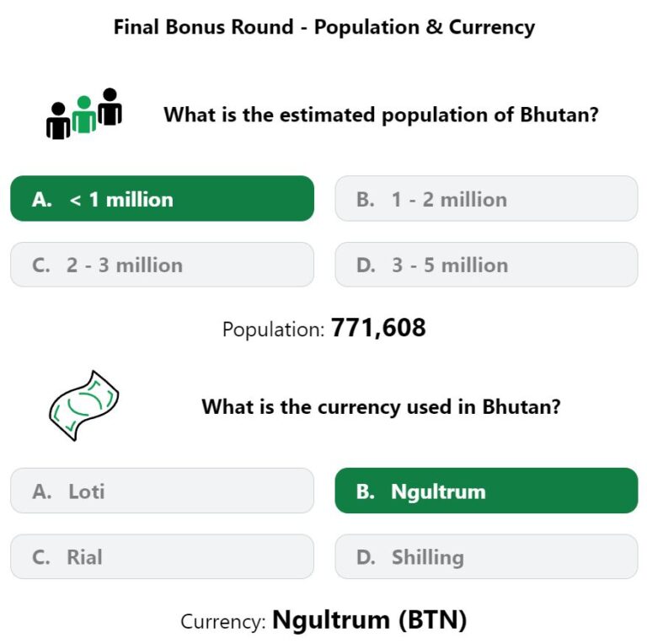Click the Ngultrum (BTN) currency result
This screenshot has height=644, width=647.
point(369,620)
